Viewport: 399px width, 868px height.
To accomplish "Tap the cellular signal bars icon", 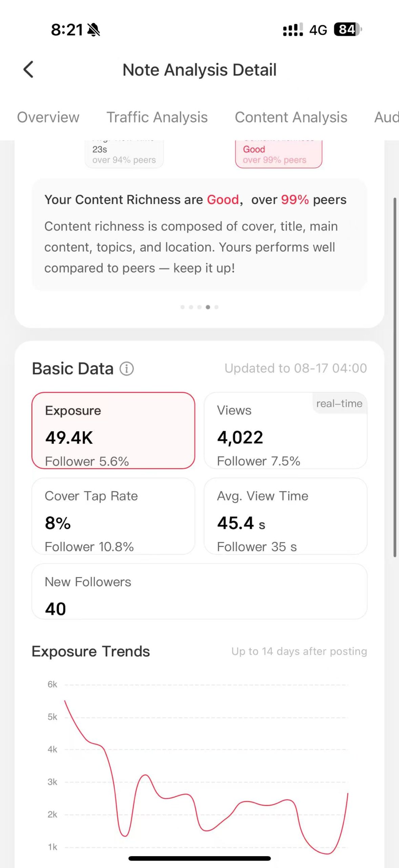I will coord(293,30).
